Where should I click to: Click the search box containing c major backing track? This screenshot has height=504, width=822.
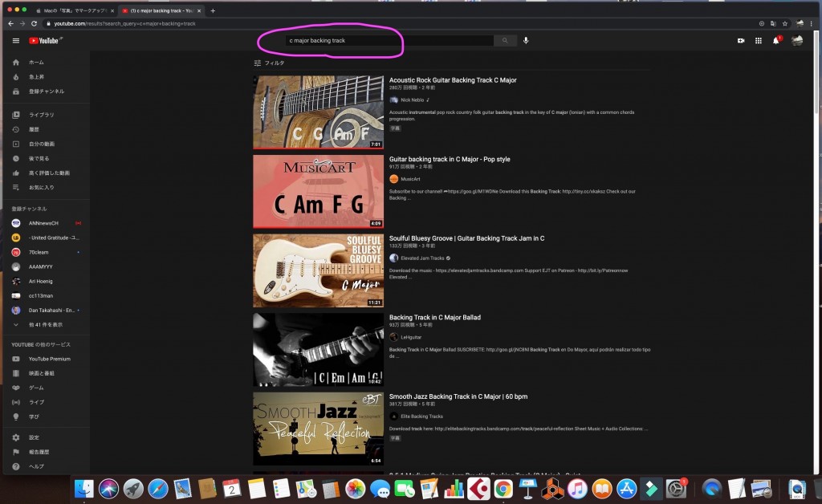pyautogui.click(x=389, y=40)
